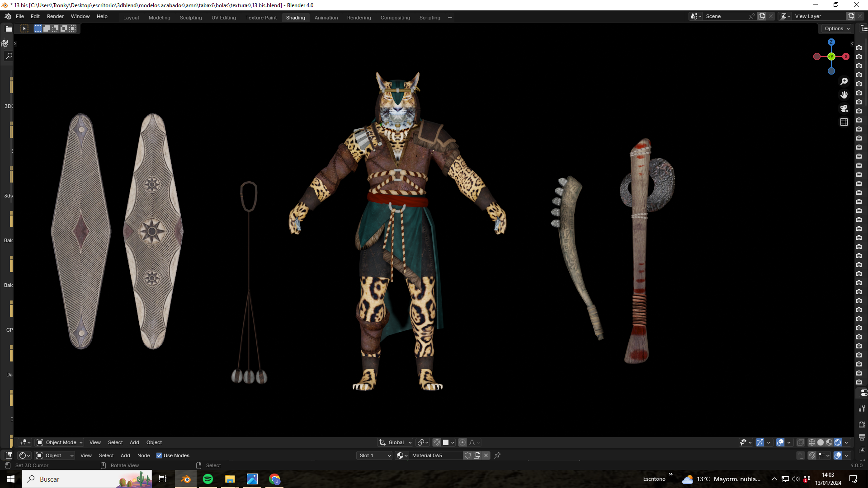Open the Object Mode dropdown
This screenshot has height=488, width=868.
[60, 442]
